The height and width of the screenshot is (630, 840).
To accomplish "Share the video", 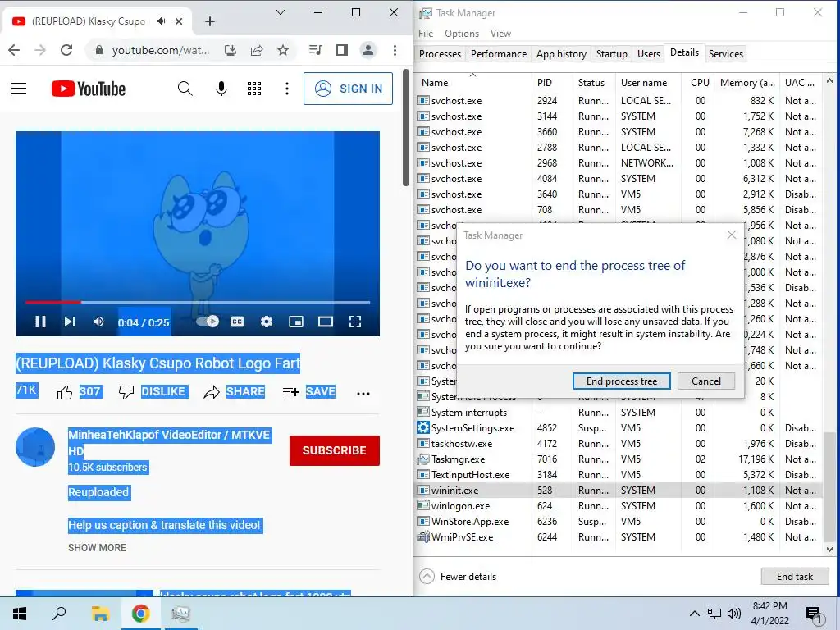I will (x=234, y=392).
